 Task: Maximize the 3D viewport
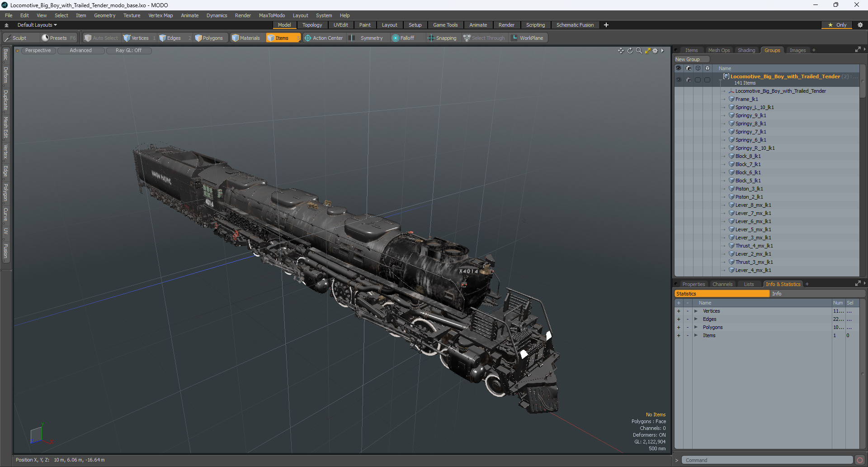(647, 51)
